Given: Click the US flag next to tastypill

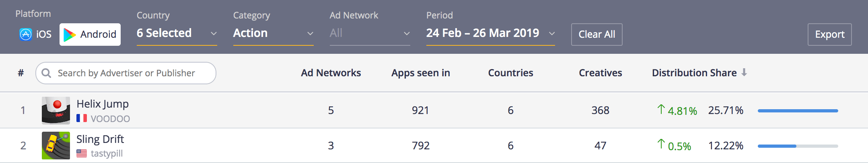Looking at the screenshot, I should point(82,153).
